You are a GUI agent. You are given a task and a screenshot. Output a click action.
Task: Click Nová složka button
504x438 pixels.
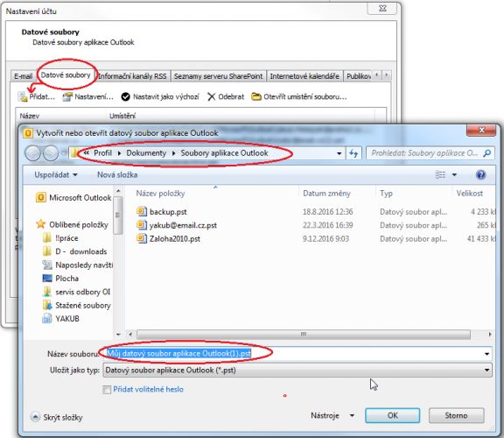(x=117, y=174)
